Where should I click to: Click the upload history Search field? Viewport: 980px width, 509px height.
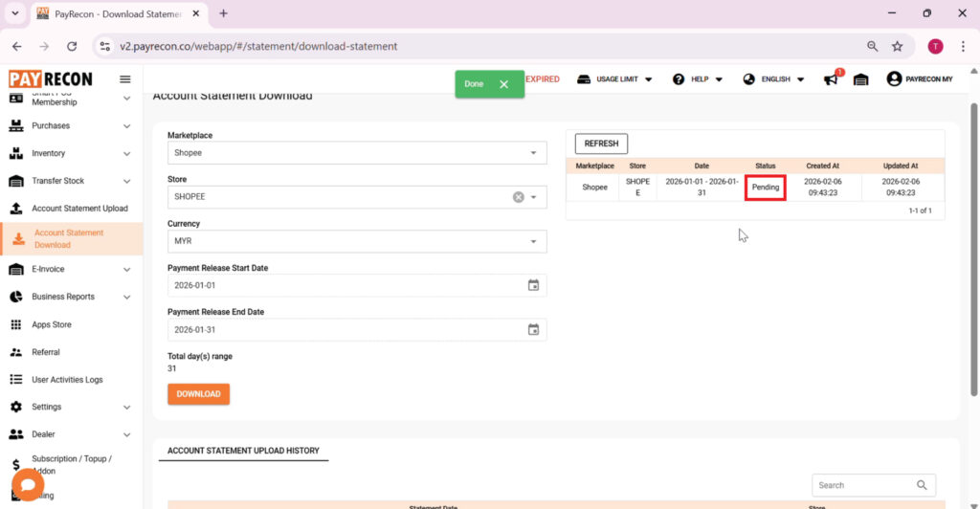tap(873, 485)
